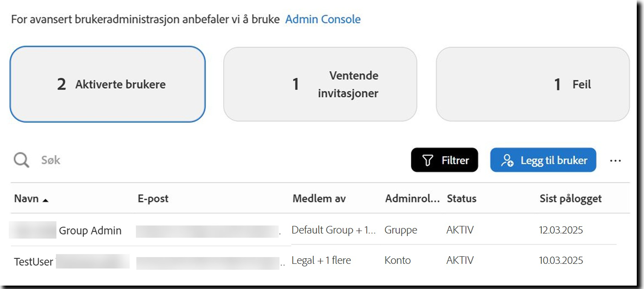Click AKTIV status of TestUser
Viewport: 644px width, 289px height.
(x=460, y=260)
